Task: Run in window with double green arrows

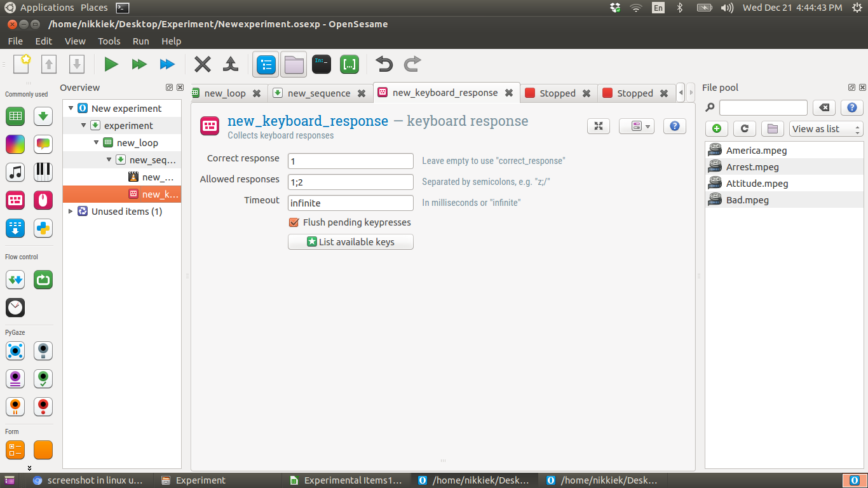Action: coord(139,64)
